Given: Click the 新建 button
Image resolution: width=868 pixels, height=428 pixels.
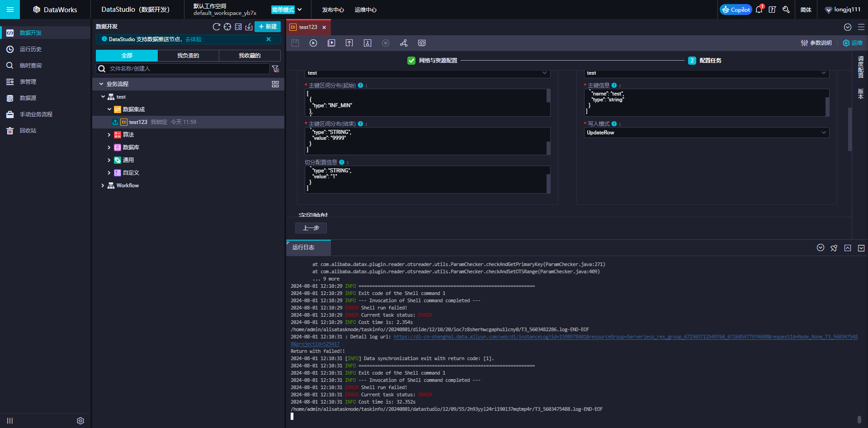Looking at the screenshot, I should tap(268, 27).
